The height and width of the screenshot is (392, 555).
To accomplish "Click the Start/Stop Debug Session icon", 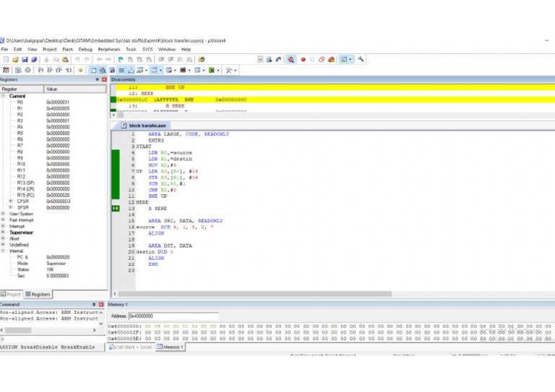I will (291, 59).
